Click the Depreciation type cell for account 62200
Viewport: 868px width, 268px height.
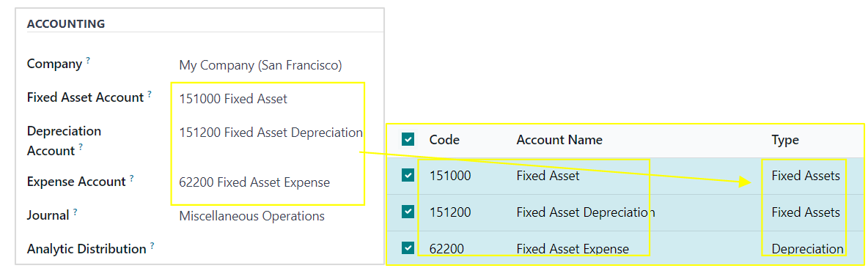coord(807,249)
